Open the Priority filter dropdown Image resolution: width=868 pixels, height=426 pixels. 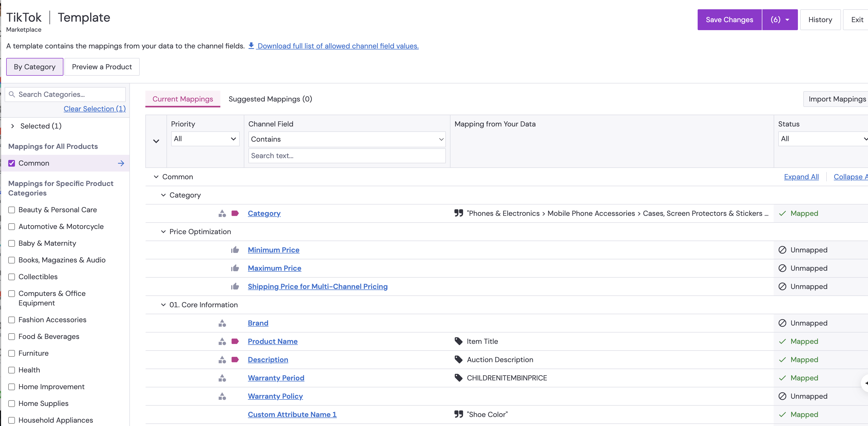[205, 139]
